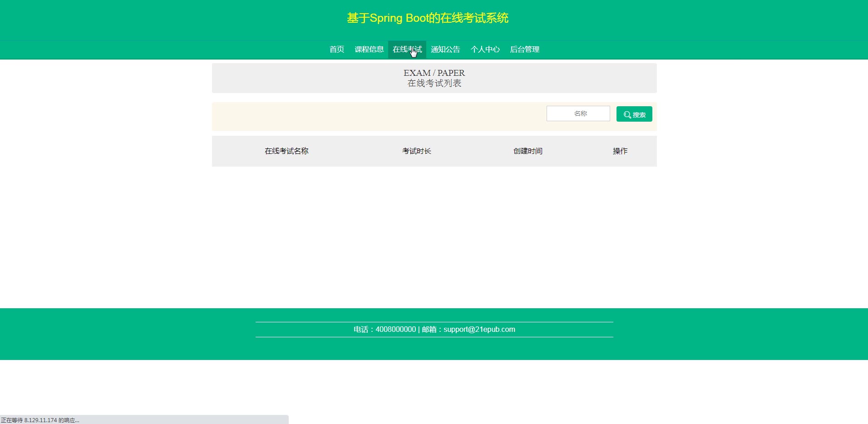Click the 在线考试列表 subtitle
Image resolution: width=868 pixels, height=424 pixels.
[x=434, y=83]
